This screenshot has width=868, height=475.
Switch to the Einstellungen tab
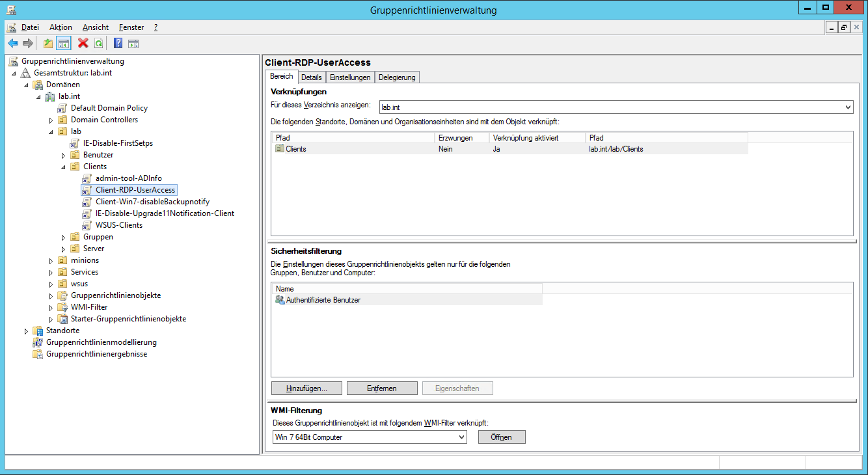pos(350,77)
